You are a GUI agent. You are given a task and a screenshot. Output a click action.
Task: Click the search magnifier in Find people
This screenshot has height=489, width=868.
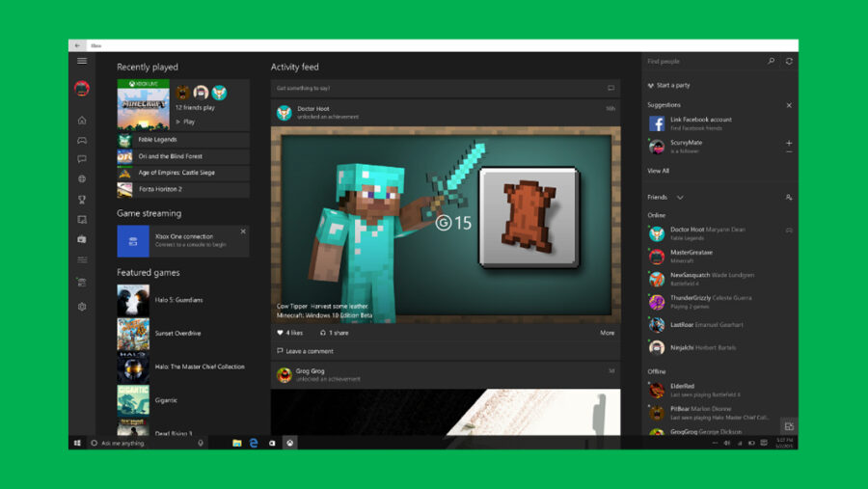(x=772, y=61)
